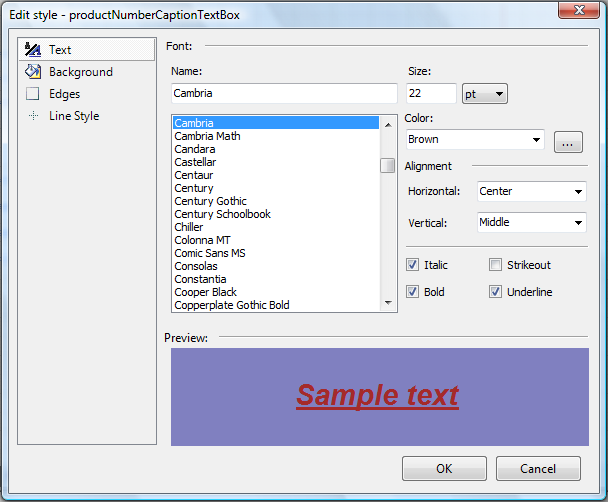
Task: Select Constantia font
Action: pos(276,279)
